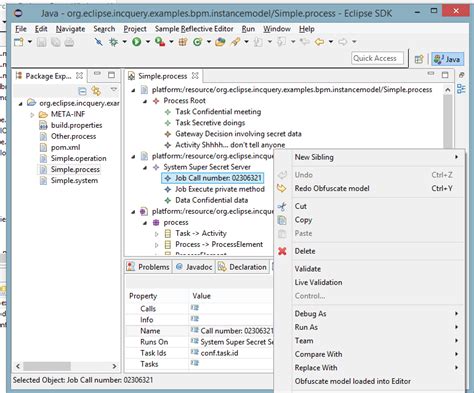474x393 pixels.
Task: Click the Search flashlight toolbar icon
Action: click(x=235, y=42)
